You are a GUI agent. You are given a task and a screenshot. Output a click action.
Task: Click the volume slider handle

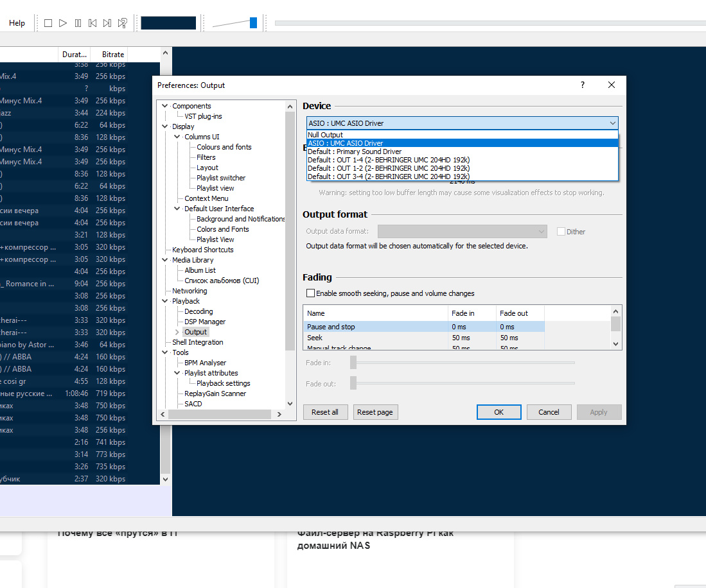(253, 23)
